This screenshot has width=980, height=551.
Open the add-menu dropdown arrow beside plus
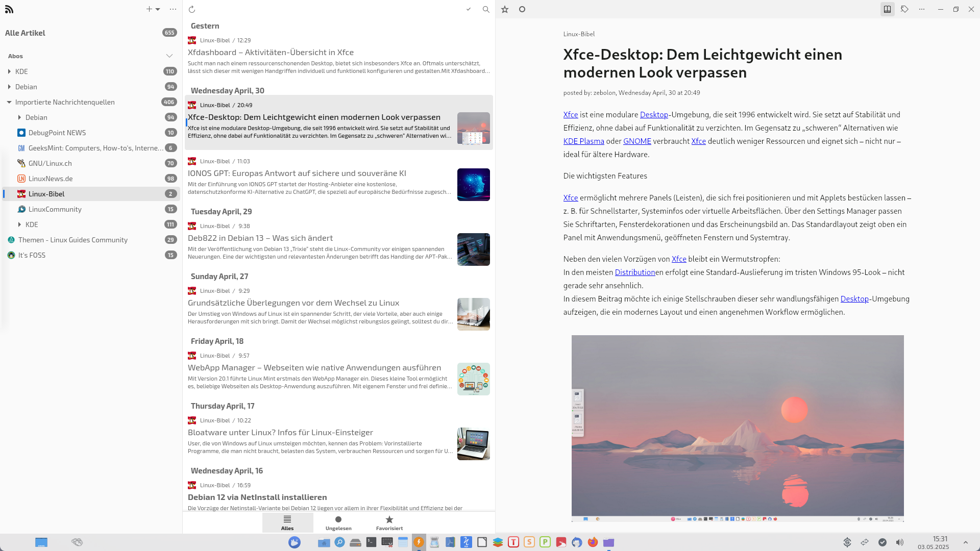coord(158,9)
